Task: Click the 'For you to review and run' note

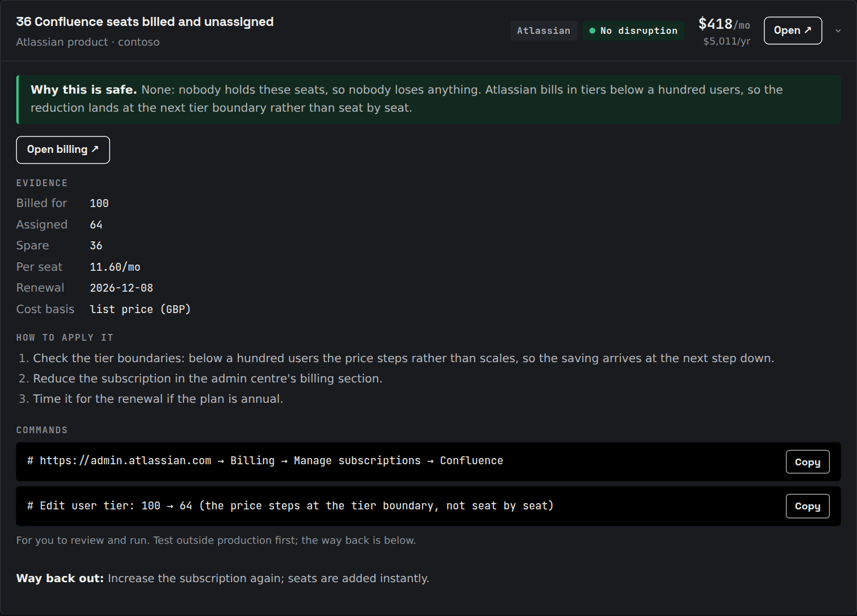Action: [x=216, y=540]
